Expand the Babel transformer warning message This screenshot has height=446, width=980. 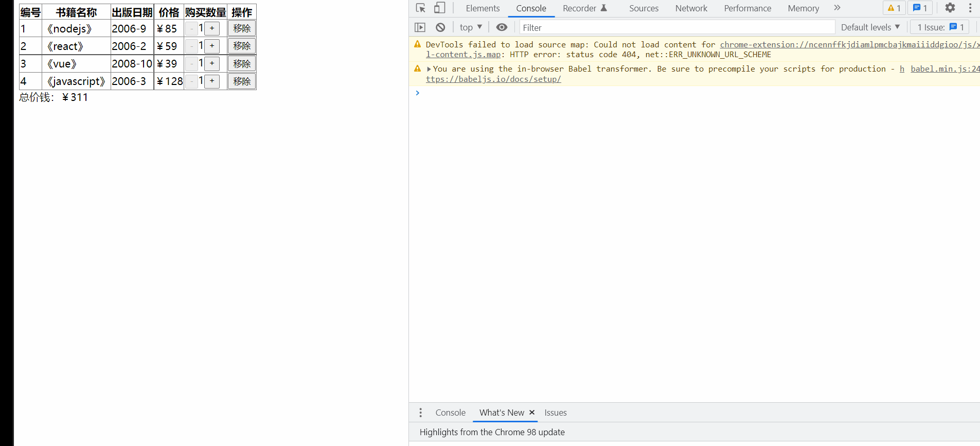(x=429, y=69)
